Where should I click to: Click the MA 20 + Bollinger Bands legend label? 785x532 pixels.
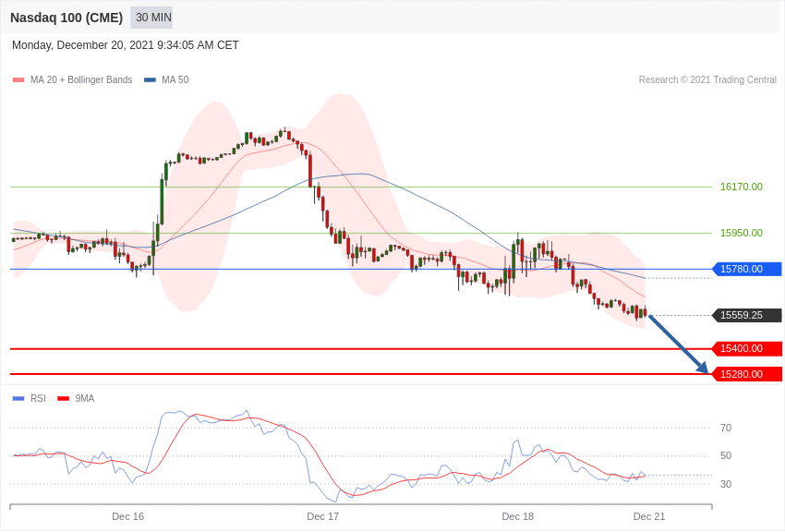[x=81, y=79]
